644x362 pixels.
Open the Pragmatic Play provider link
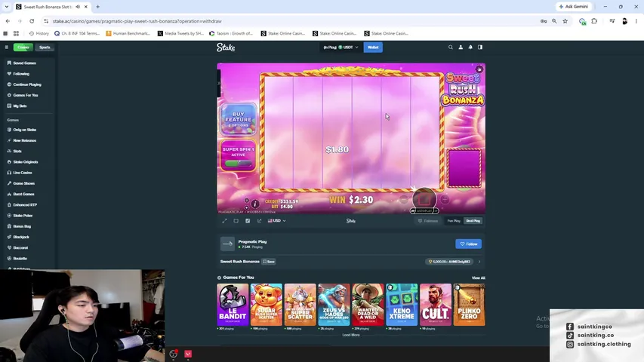pos(252,242)
